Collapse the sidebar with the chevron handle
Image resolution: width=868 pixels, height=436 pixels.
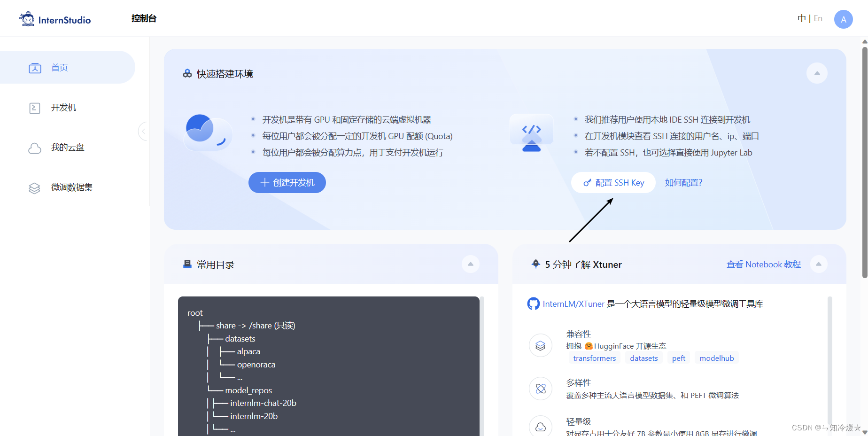click(143, 131)
